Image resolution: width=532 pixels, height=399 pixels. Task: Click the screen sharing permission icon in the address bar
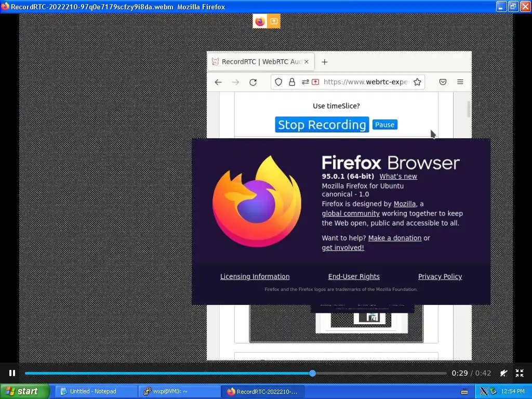315,82
